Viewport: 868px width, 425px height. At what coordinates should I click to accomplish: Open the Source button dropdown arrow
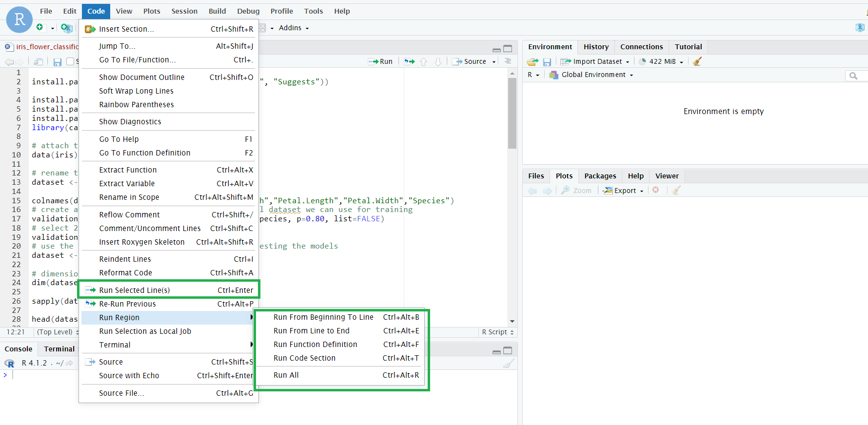(494, 62)
